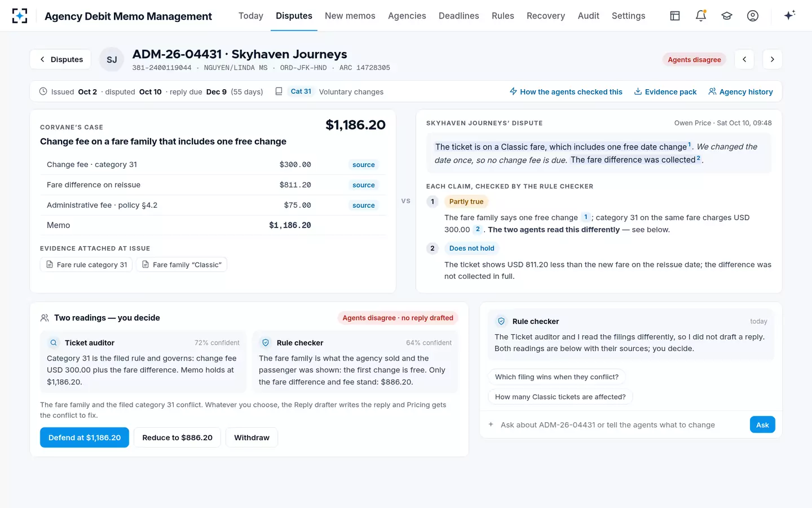Go to previous dispute chevron
Screen dimensions: 812x508
pyautogui.click(x=744, y=59)
